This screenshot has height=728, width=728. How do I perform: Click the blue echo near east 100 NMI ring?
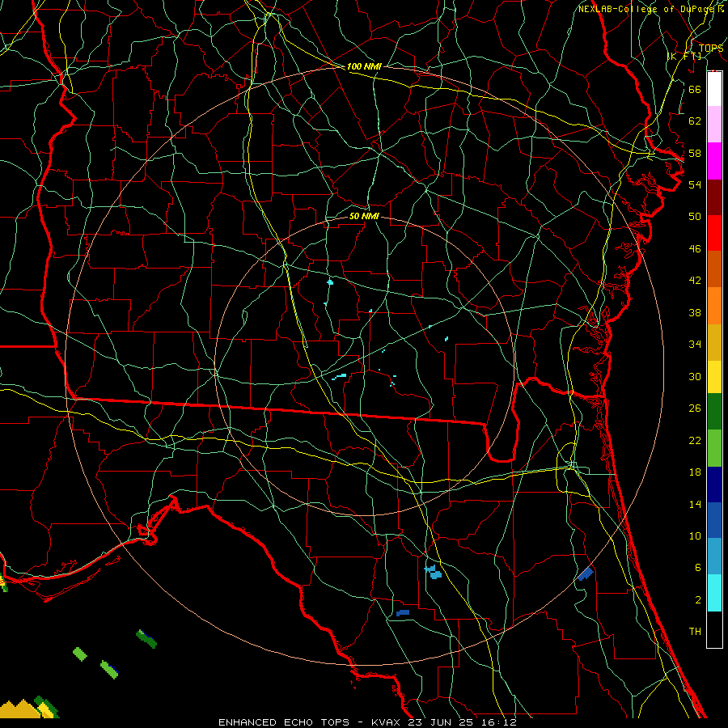586,574
